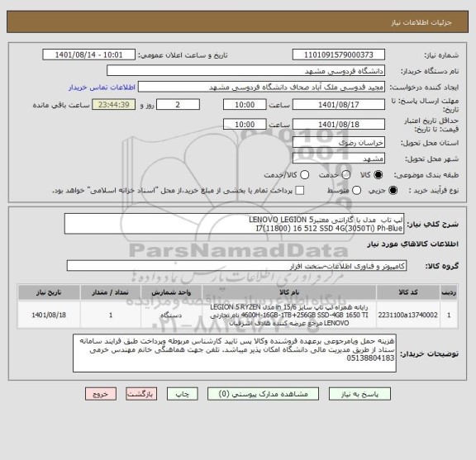
Task: Click the unit cell دستگاه
Action: tap(171, 315)
